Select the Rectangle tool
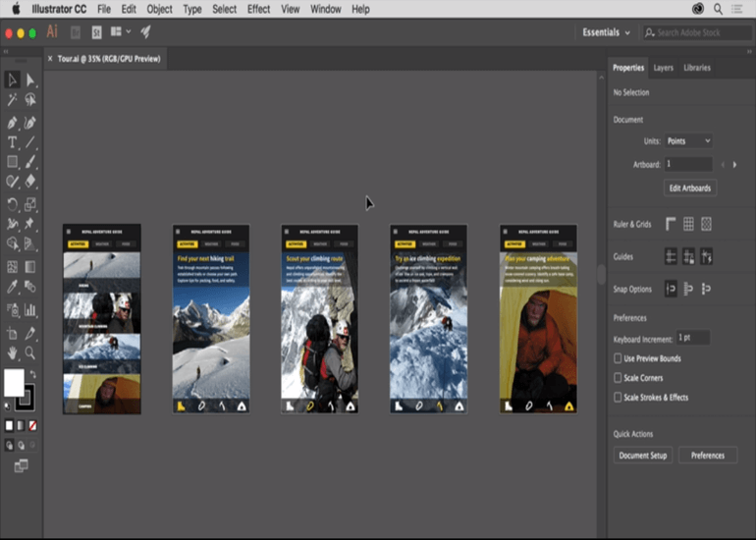756x540 pixels. pos(12,162)
